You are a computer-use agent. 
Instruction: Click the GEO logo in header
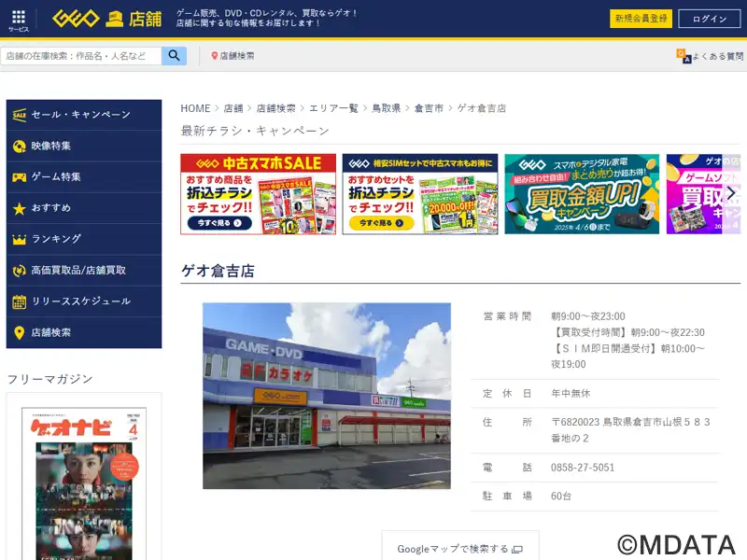tap(76, 19)
